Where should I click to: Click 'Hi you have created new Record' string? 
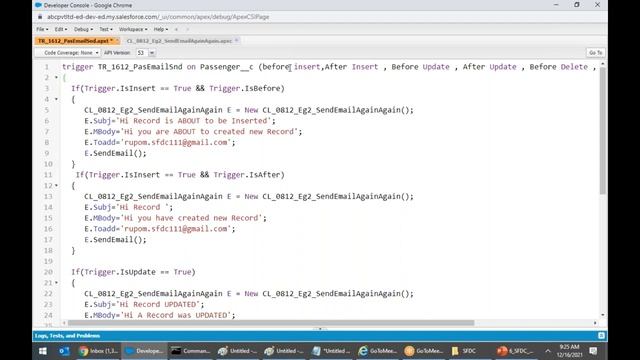191,218
